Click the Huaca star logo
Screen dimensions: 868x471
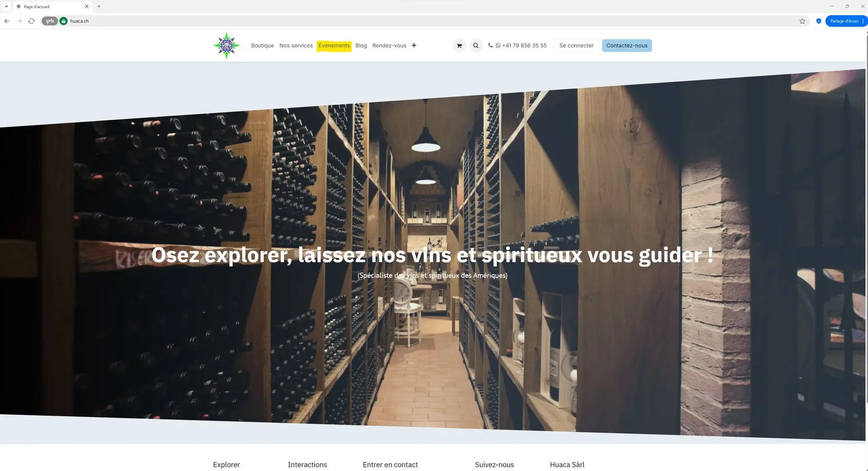[x=226, y=45]
